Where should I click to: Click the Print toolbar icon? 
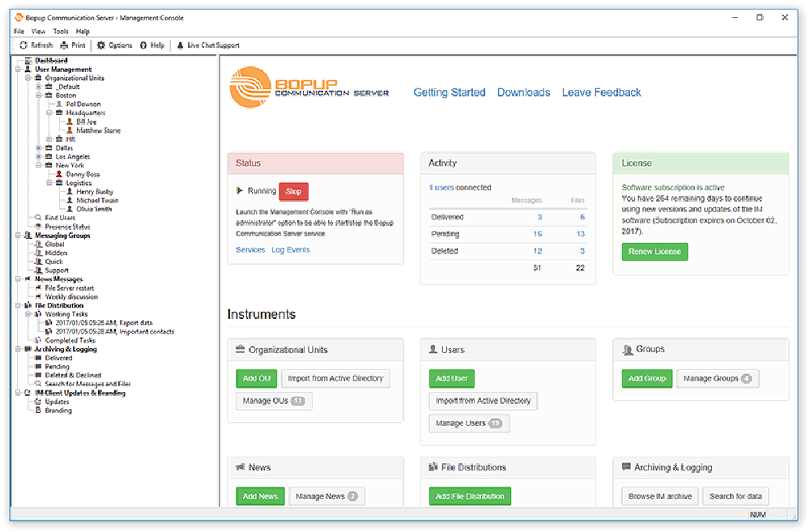tap(64, 45)
